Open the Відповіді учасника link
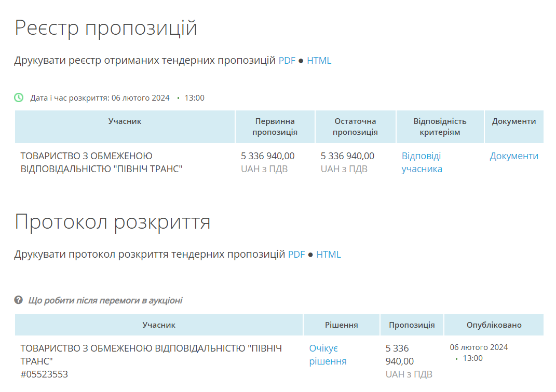 point(422,162)
